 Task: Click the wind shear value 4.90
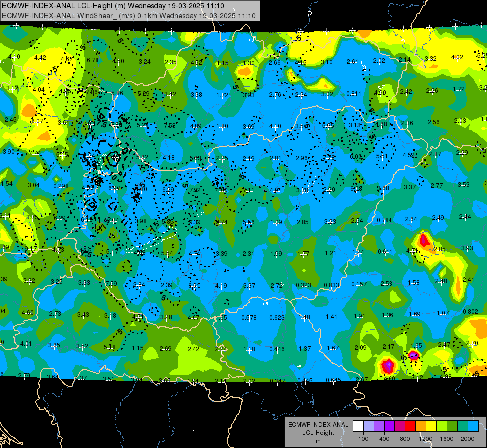pos(380,93)
